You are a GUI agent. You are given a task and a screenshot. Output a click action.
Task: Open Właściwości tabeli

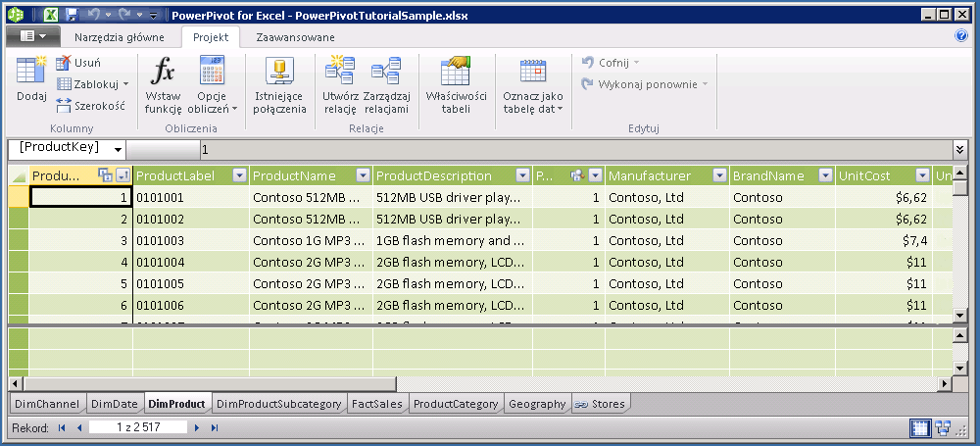coord(456,86)
